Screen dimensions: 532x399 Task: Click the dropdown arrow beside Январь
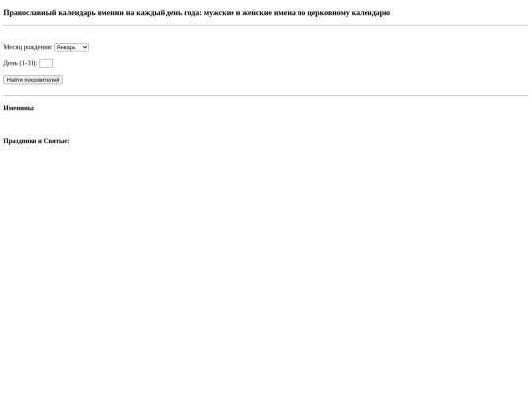[x=85, y=48]
